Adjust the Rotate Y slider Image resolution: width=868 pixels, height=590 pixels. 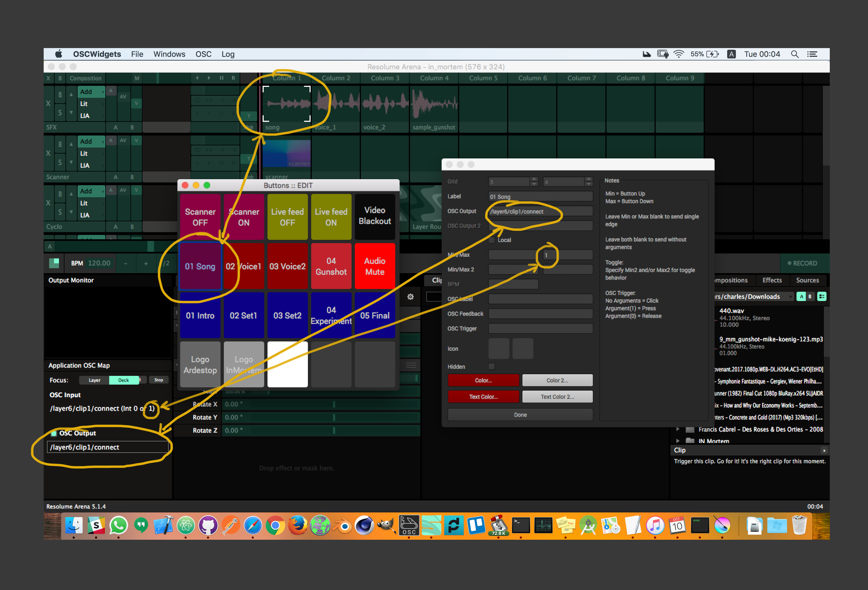(321, 417)
